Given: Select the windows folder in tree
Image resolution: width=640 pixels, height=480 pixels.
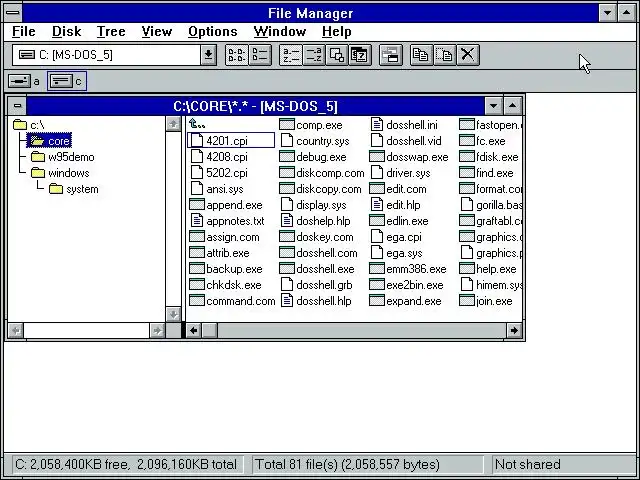Looking at the screenshot, I should (60, 173).
